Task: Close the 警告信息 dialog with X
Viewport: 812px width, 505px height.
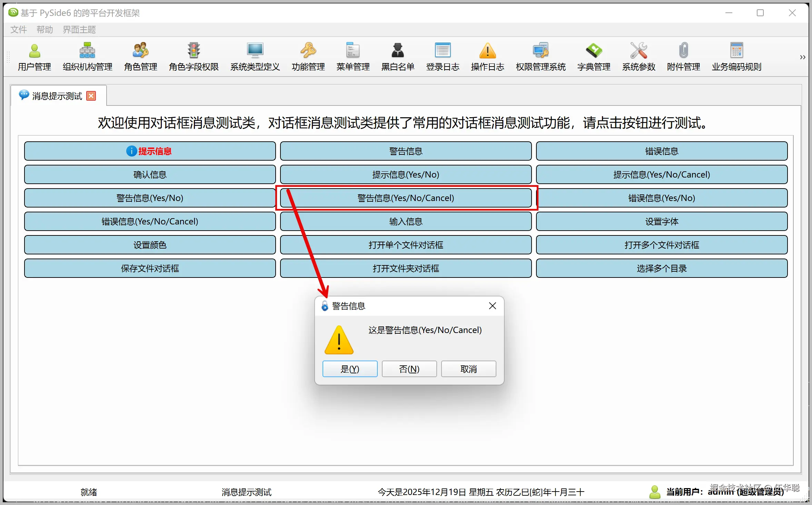Action: coord(492,306)
